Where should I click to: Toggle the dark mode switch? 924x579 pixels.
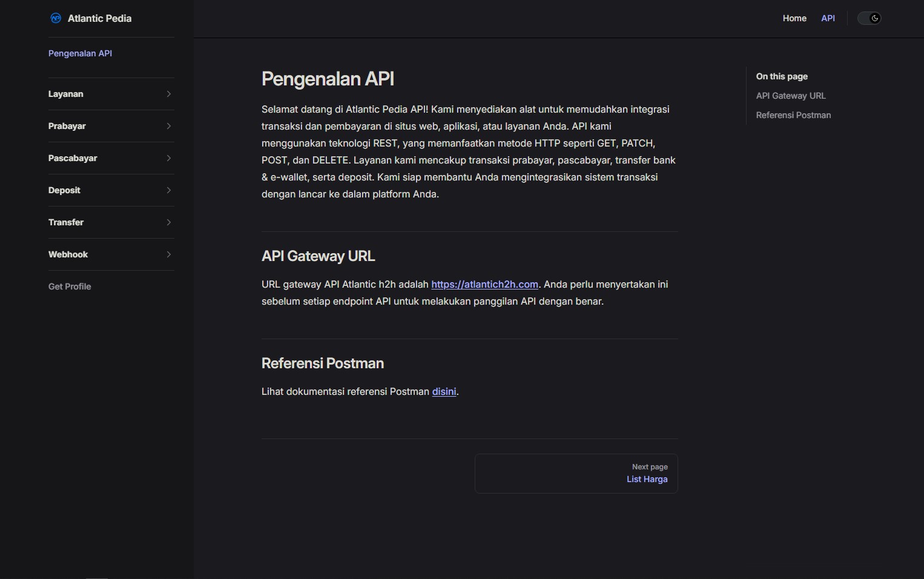point(869,18)
